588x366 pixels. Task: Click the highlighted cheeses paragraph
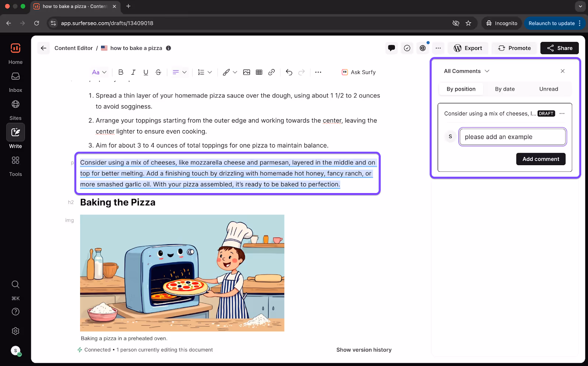tap(228, 173)
